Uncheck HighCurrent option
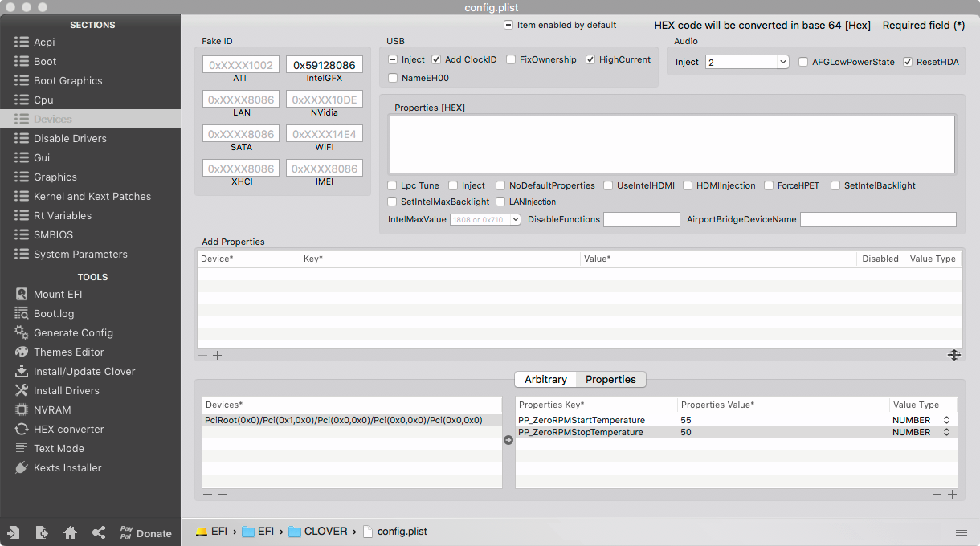Image resolution: width=980 pixels, height=546 pixels. [590, 60]
